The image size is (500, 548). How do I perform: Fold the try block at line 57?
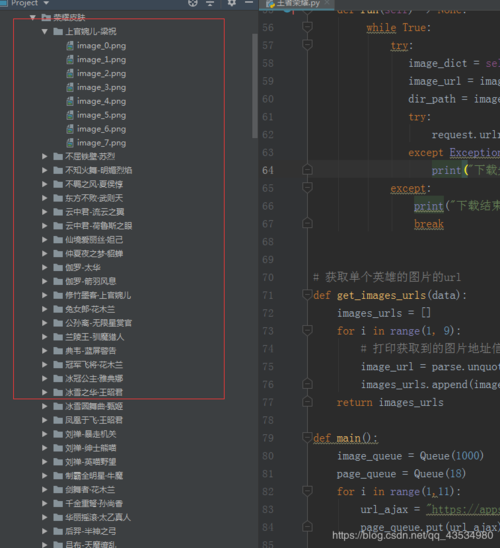[x=307, y=45]
